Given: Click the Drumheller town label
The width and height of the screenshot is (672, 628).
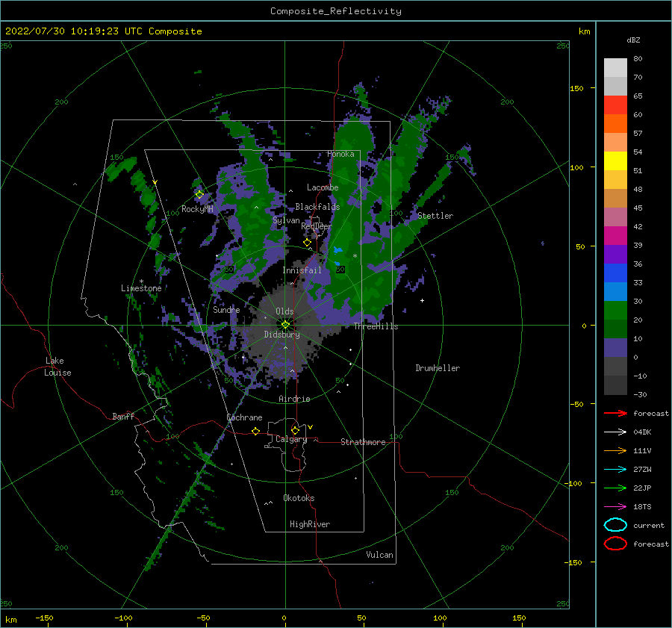Looking at the screenshot, I should [438, 368].
